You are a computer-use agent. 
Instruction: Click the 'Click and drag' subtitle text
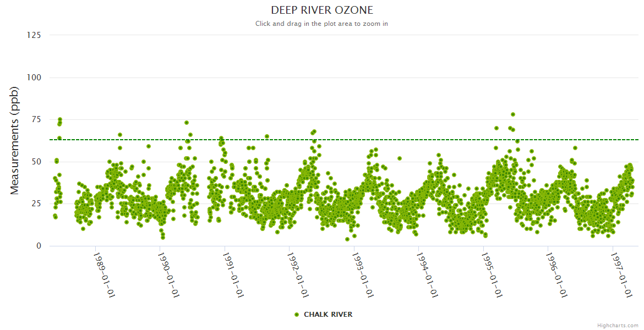[322, 24]
